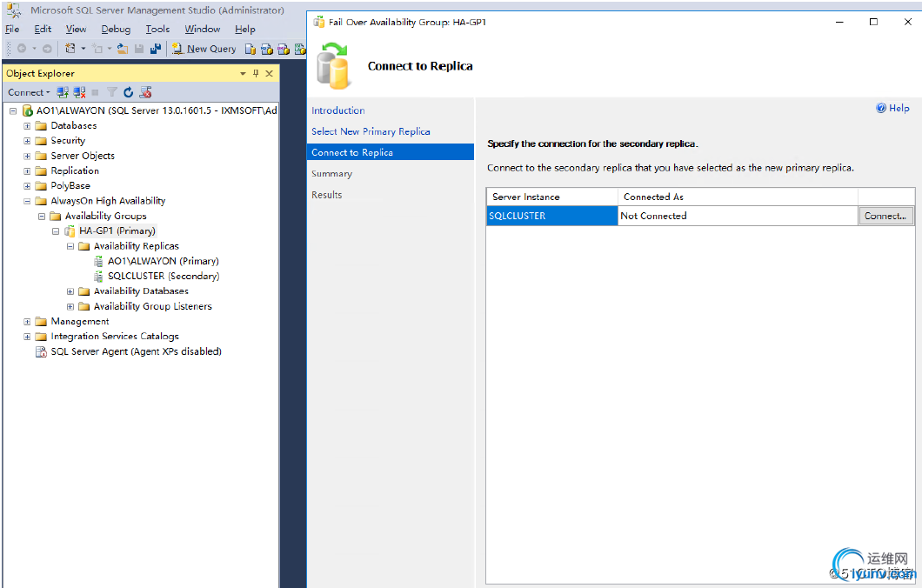This screenshot has width=922, height=588.
Task: Click the Summary wizard step
Action: click(x=331, y=173)
